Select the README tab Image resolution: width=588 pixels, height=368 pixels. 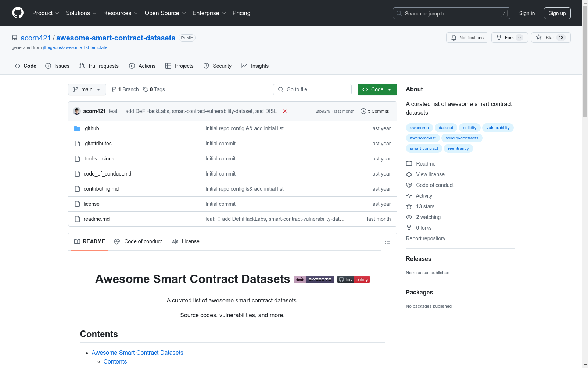pos(90,241)
